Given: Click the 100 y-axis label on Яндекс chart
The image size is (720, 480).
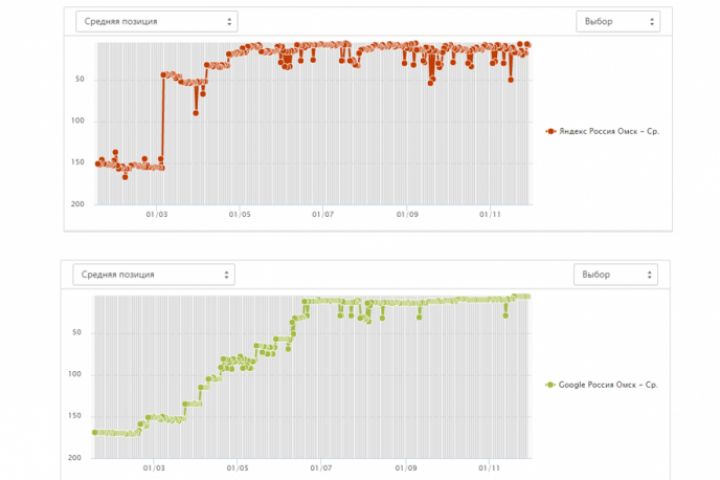Looking at the screenshot, I should pyautogui.click(x=76, y=121).
